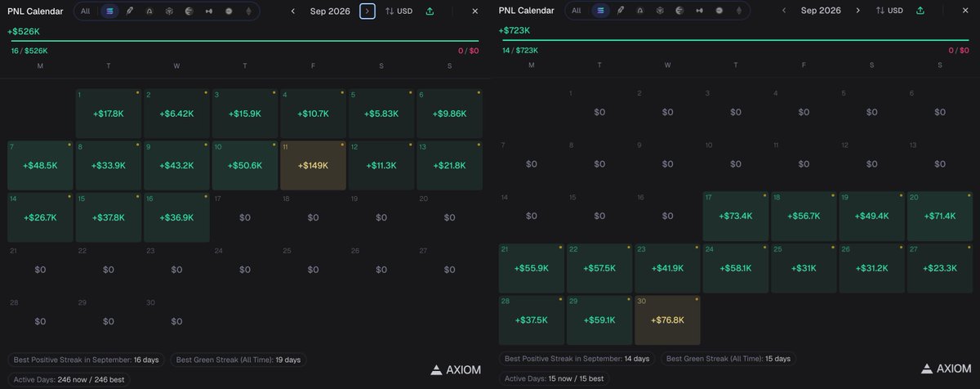The image size is (980, 389).
Task: Select the +$41.9K day cell
Action: tap(667, 267)
